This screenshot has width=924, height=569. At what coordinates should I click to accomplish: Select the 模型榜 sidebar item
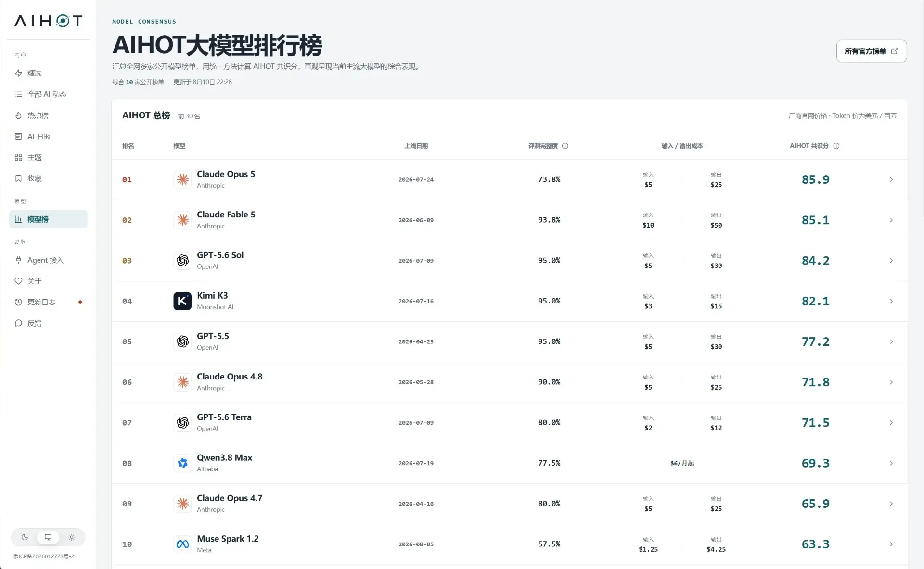tap(48, 219)
